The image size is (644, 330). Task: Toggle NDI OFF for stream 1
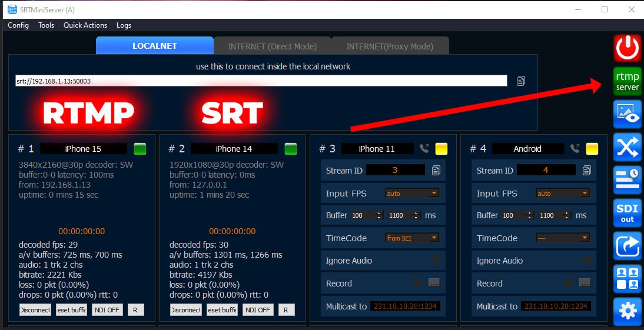point(107,310)
